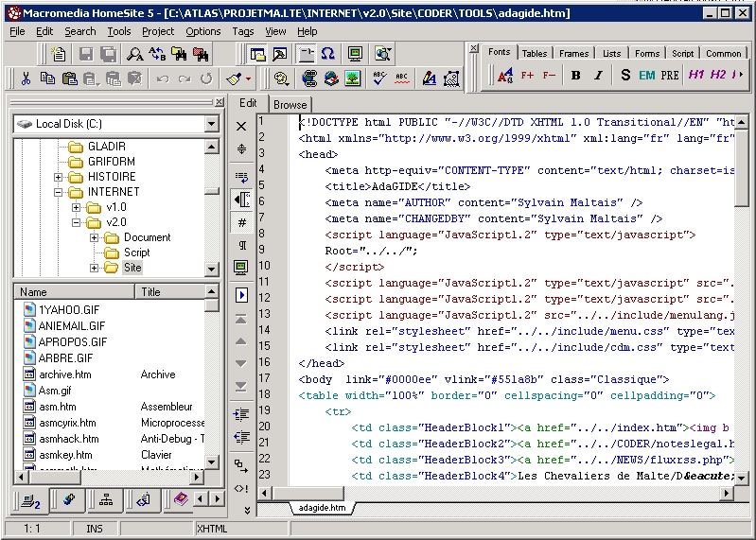Expand the HISTOIRE folder in tree
The height and width of the screenshot is (540, 756).
point(59,177)
